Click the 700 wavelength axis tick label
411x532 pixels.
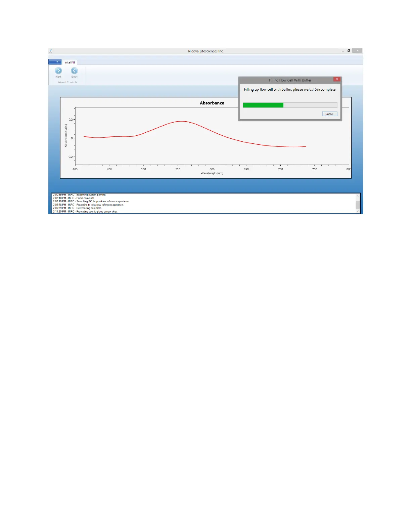pos(280,169)
